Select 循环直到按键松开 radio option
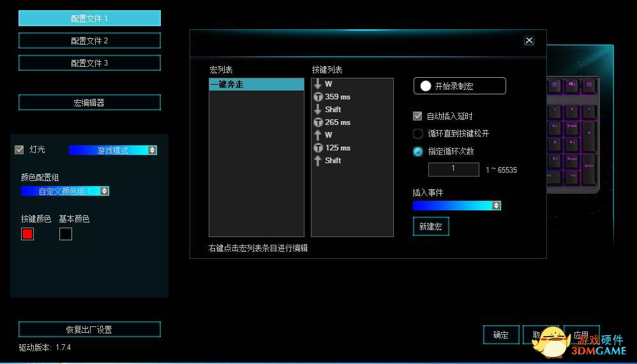 418,134
